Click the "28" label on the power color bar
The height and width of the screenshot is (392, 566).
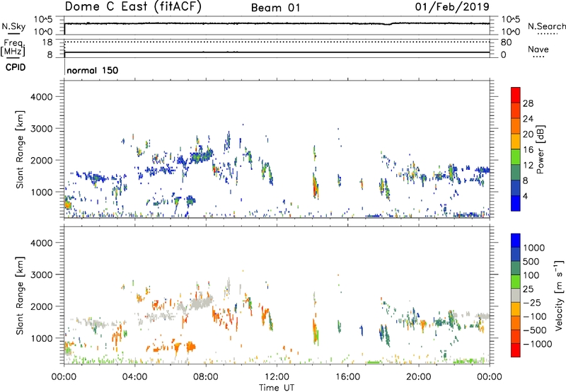(528, 103)
